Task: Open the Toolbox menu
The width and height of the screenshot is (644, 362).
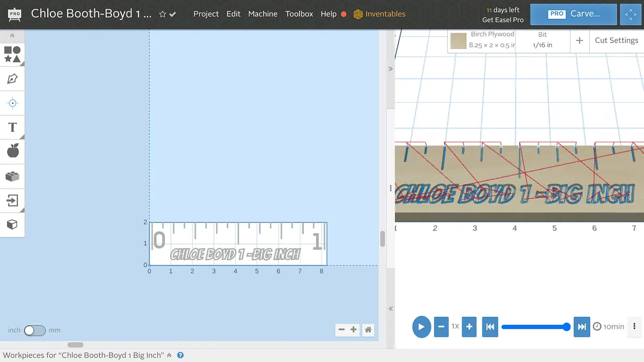Action: point(299,14)
